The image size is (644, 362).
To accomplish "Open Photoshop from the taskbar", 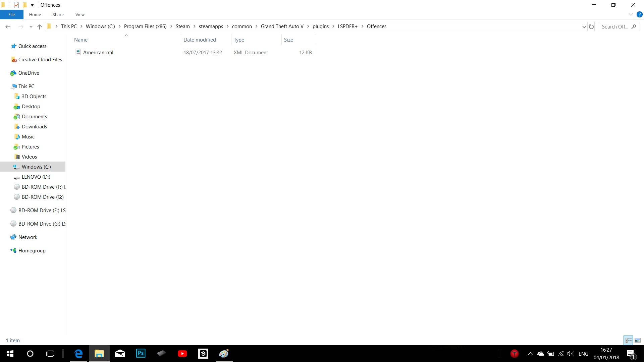I will (x=141, y=353).
